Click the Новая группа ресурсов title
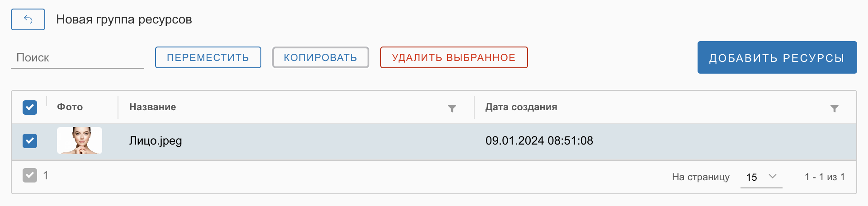The width and height of the screenshot is (868, 206). (124, 19)
